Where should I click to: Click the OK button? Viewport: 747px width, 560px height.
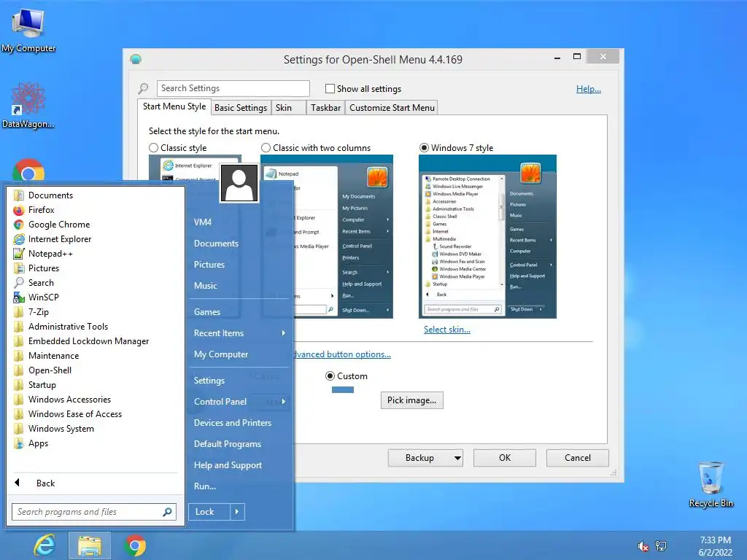point(505,458)
